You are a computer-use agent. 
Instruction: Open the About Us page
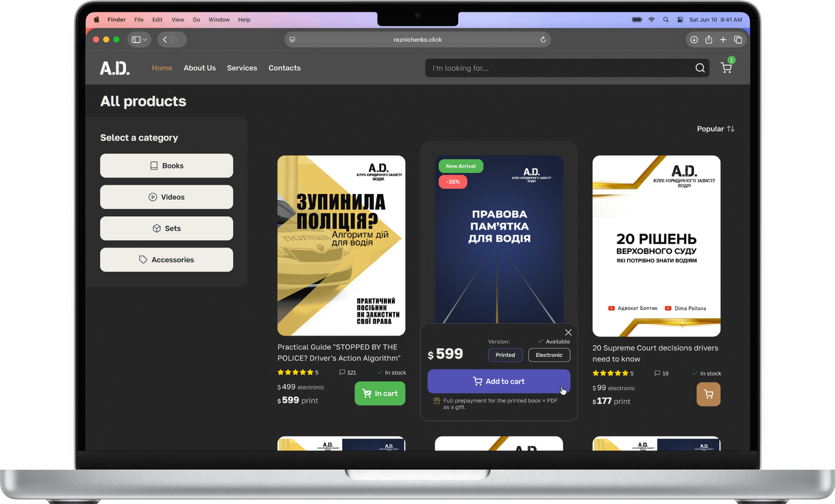coord(199,68)
